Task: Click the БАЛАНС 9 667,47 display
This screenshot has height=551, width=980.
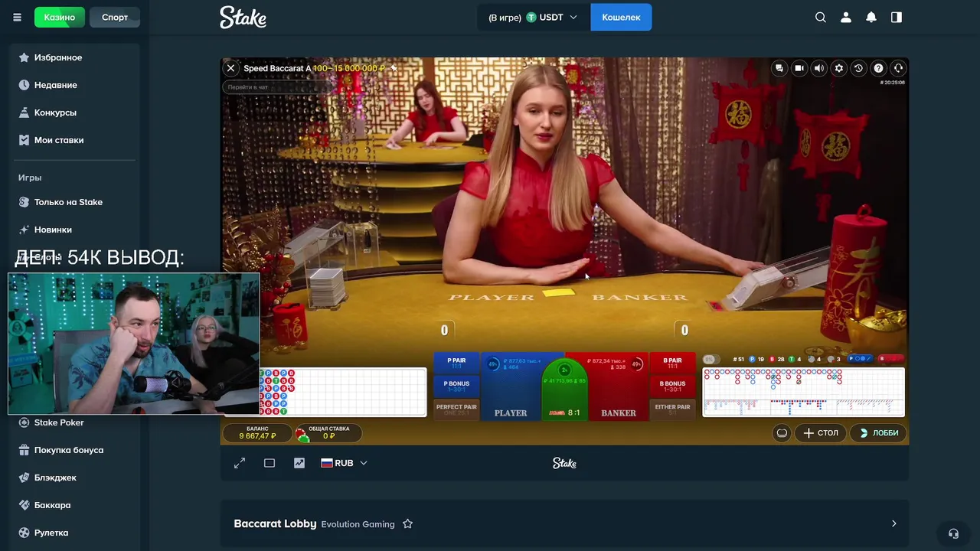Action: coord(257,433)
